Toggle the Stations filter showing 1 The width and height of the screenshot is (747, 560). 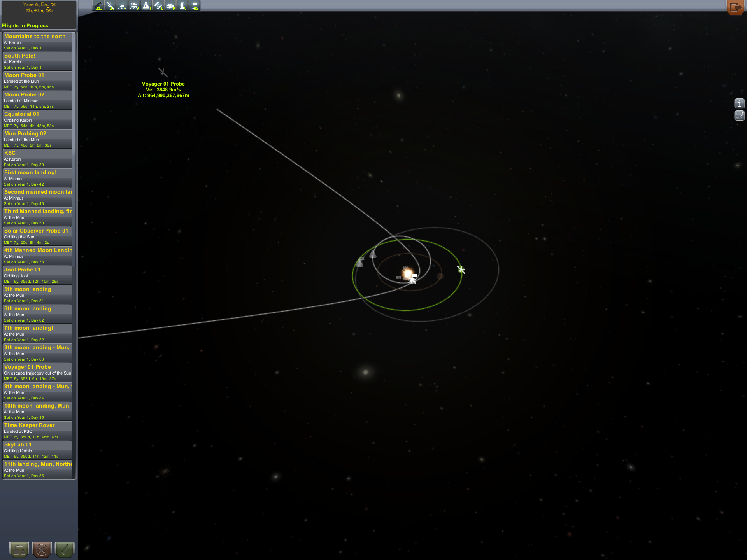159,5
